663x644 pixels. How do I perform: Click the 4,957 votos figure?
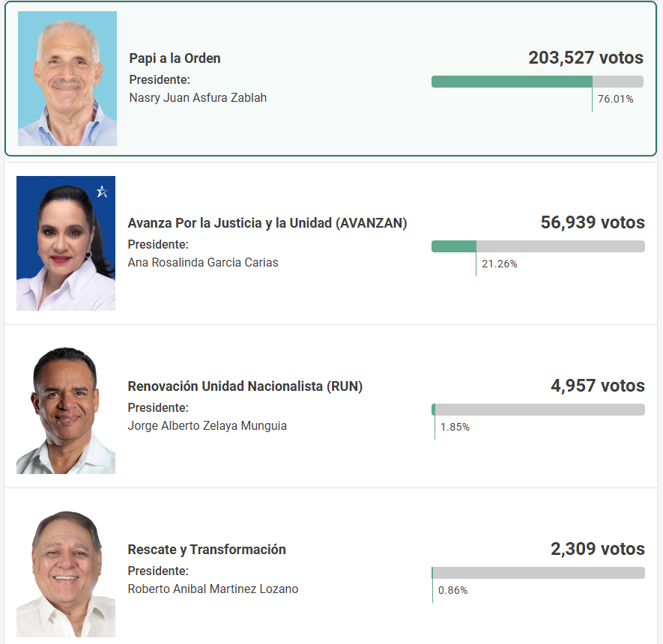pos(599,386)
